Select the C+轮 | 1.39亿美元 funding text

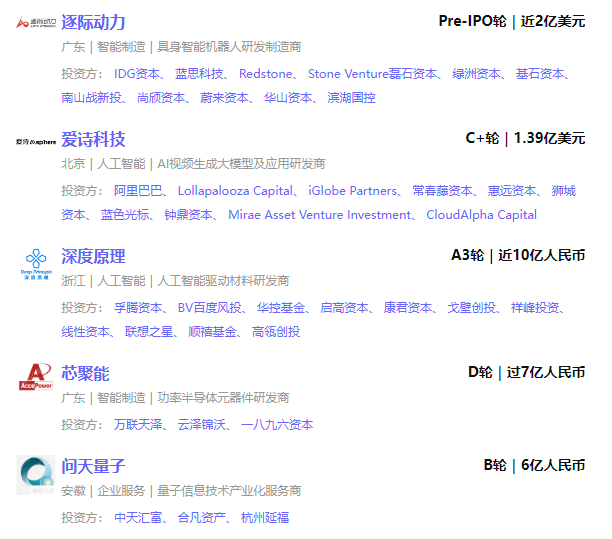click(525, 139)
